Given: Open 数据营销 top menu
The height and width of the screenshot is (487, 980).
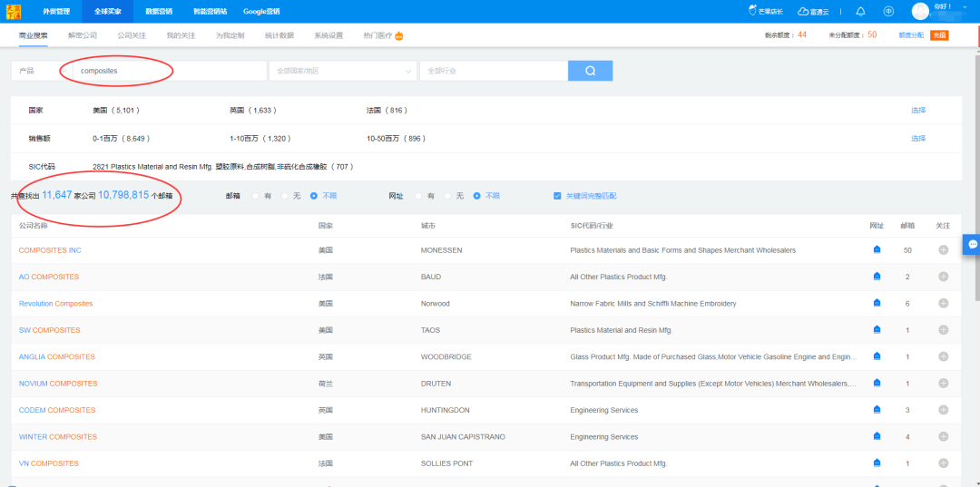Looking at the screenshot, I should (x=159, y=11).
